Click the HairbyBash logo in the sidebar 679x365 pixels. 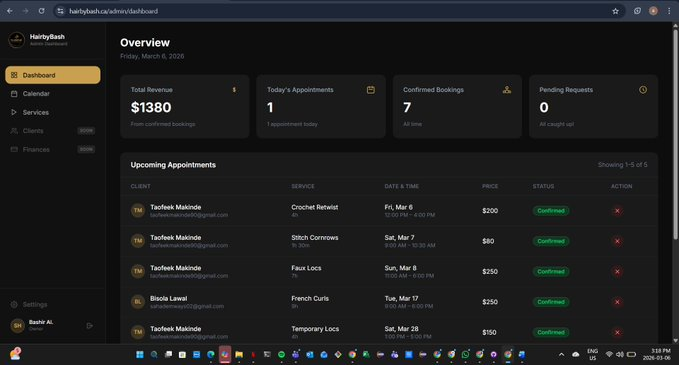(x=16, y=40)
